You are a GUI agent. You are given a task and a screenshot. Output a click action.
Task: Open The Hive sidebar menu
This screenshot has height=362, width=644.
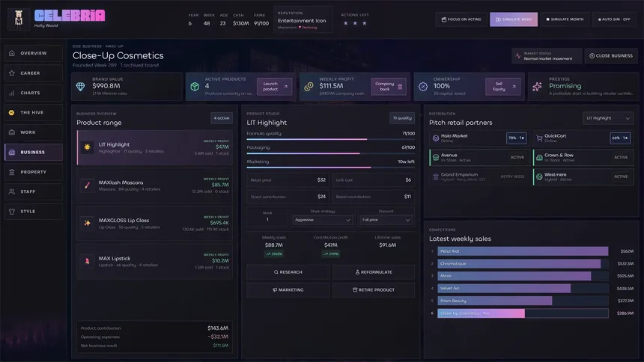(x=34, y=112)
